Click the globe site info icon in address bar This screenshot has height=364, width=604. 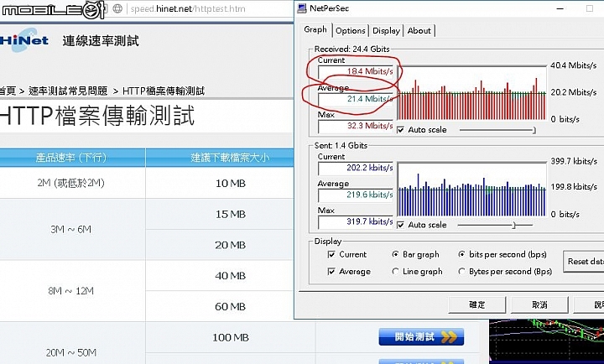[x=117, y=8]
